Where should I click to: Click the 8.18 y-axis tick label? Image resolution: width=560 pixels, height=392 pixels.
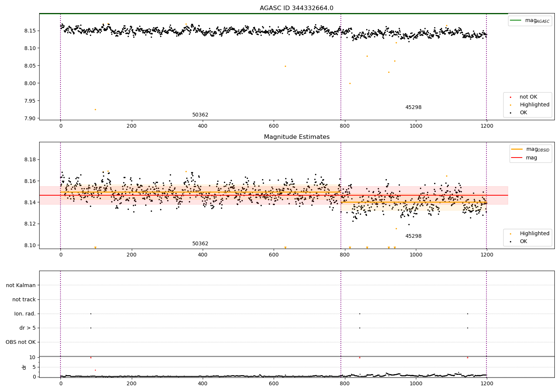coord(29,160)
